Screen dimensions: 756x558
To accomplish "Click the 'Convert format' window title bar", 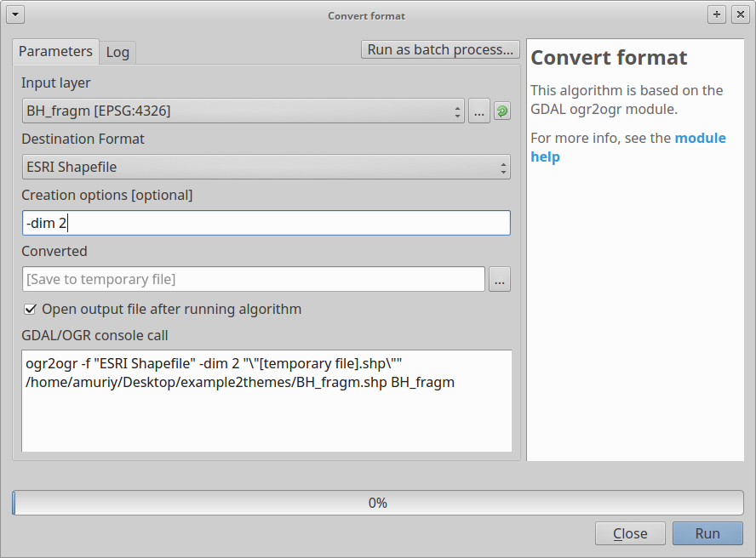I will click(x=366, y=15).
